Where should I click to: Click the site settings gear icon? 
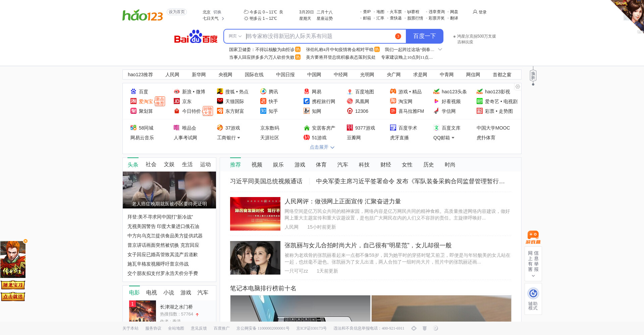[518, 87]
